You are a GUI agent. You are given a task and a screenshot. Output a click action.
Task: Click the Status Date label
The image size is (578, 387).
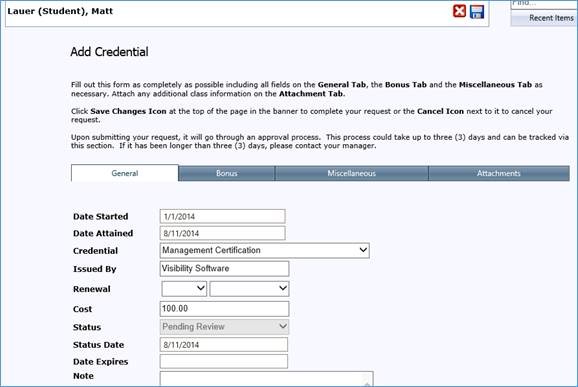[x=98, y=345]
